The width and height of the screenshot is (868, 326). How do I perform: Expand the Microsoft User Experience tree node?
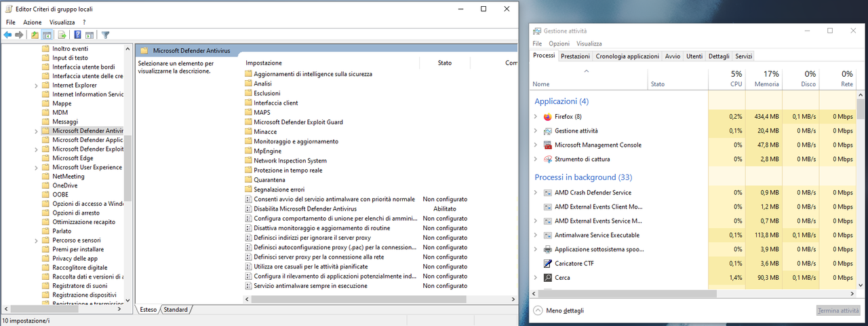(x=36, y=167)
